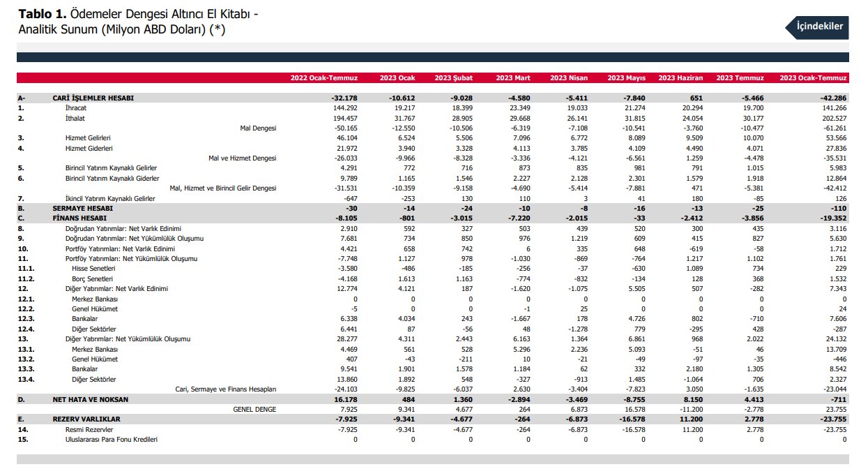Select the '2023 Ocak' column header

click(397, 78)
